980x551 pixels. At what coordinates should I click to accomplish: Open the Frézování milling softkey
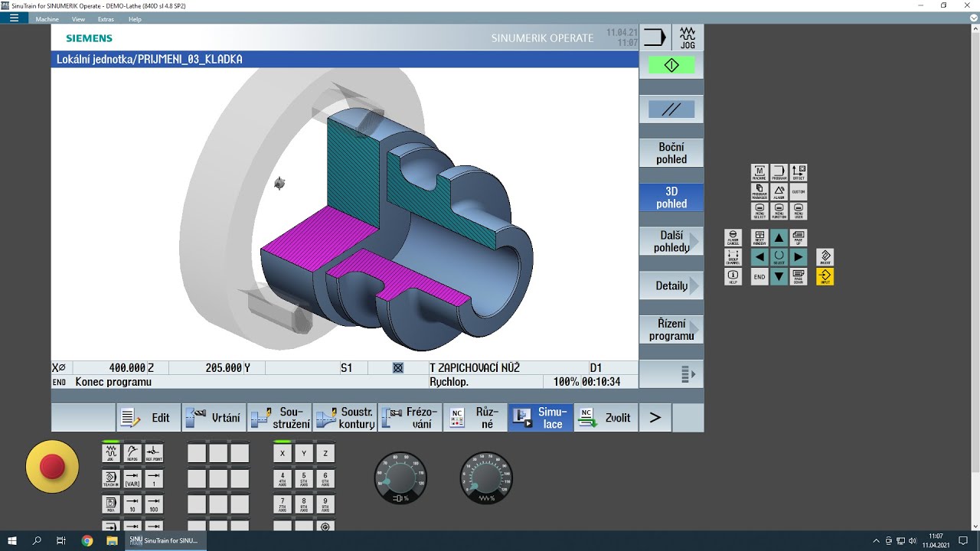[x=410, y=418]
